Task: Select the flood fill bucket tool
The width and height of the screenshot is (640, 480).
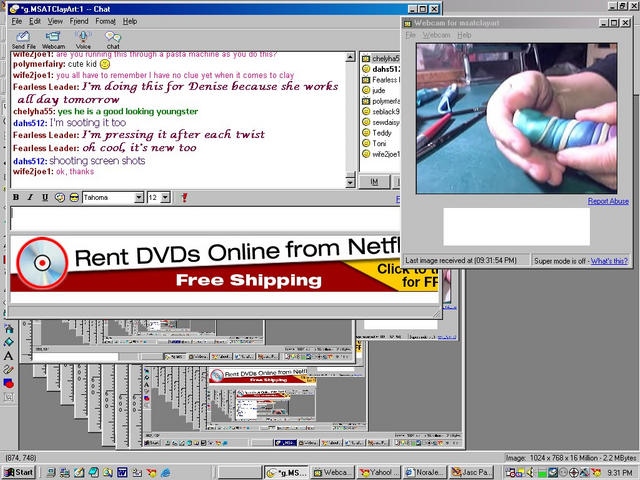Action: click(8, 342)
